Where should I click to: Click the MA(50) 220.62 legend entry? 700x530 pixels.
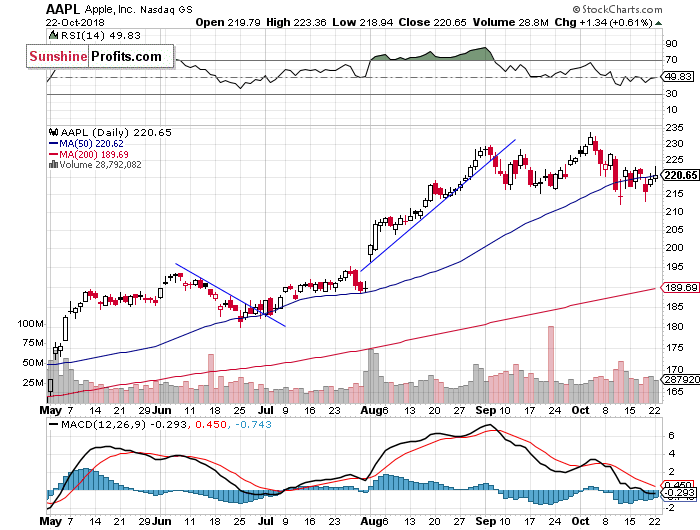tap(86, 143)
